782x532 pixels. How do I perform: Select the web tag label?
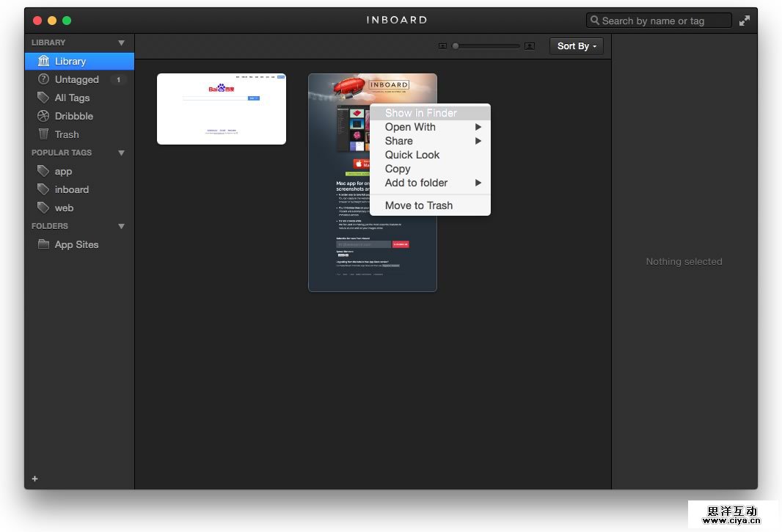pos(64,208)
